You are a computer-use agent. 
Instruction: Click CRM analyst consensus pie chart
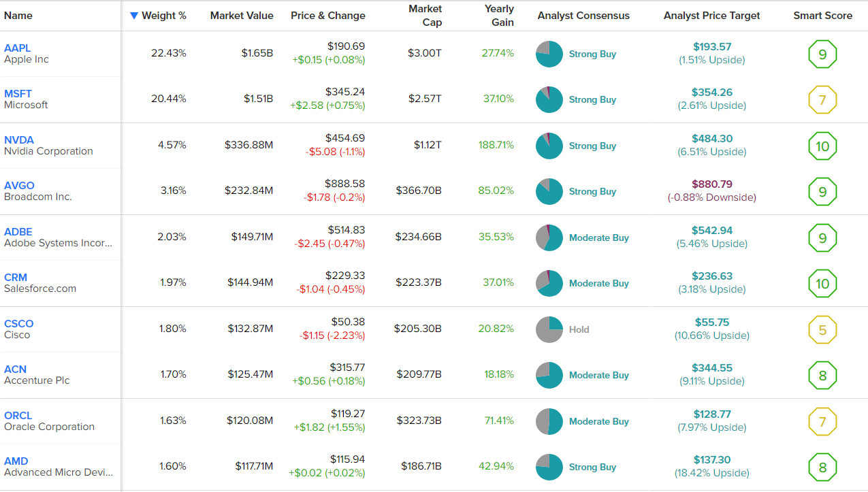[549, 283]
